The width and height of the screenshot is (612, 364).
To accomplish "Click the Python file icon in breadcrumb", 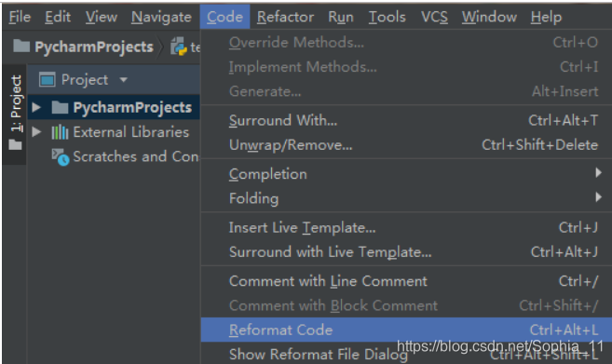I will point(179,47).
